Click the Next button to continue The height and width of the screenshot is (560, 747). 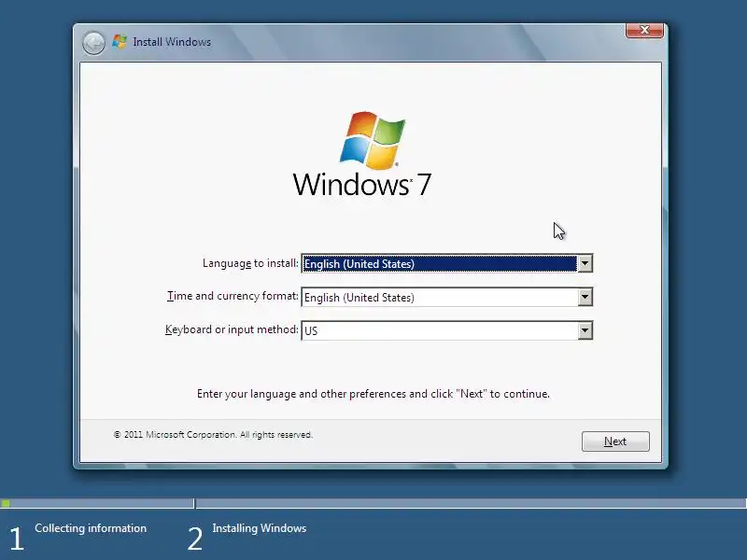tap(615, 441)
